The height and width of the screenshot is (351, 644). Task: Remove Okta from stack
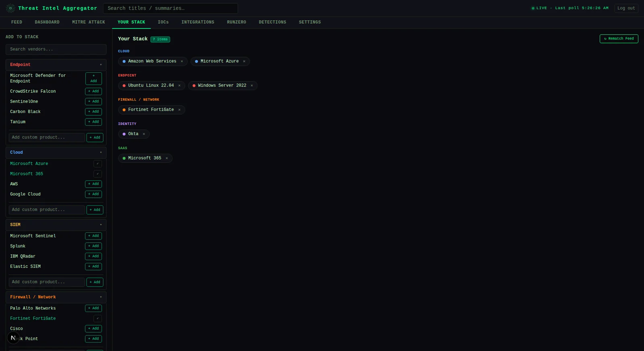144,134
